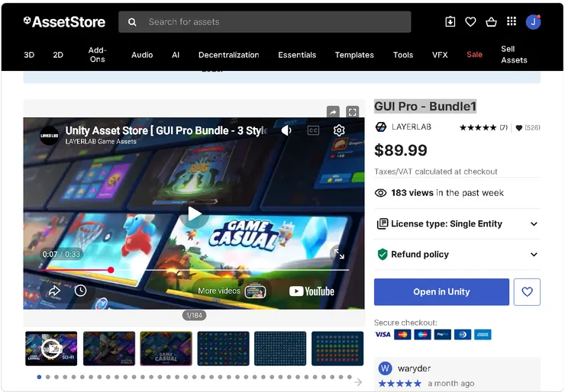Click the License type document icon

coord(383,223)
